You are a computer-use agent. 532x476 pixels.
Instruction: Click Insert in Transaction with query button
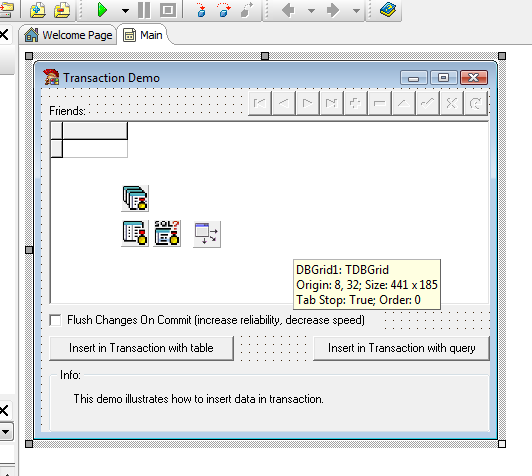pyautogui.click(x=401, y=348)
